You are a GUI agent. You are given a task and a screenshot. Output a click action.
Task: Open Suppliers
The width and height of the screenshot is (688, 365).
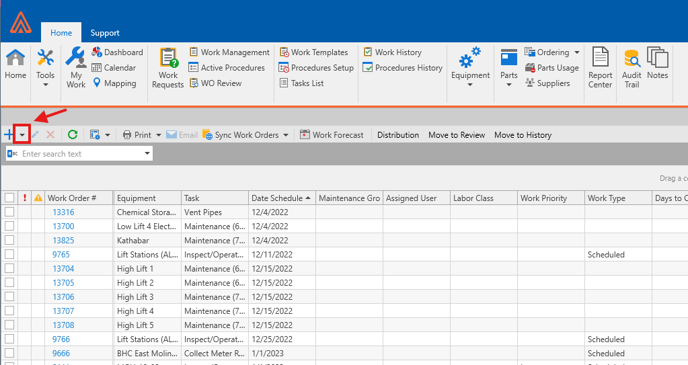tap(548, 83)
